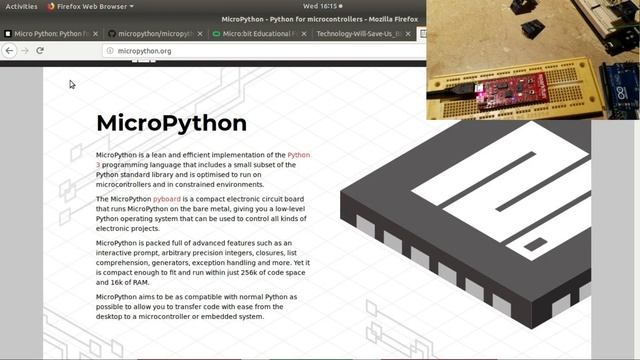This screenshot has height=360, width=640.
Task: Close the micropython/micropython tab
Action: 200,34
